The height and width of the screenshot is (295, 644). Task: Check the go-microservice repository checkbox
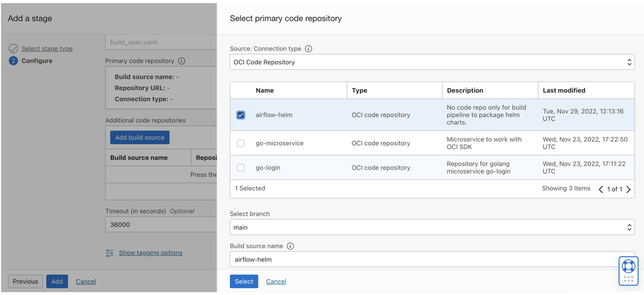click(241, 143)
